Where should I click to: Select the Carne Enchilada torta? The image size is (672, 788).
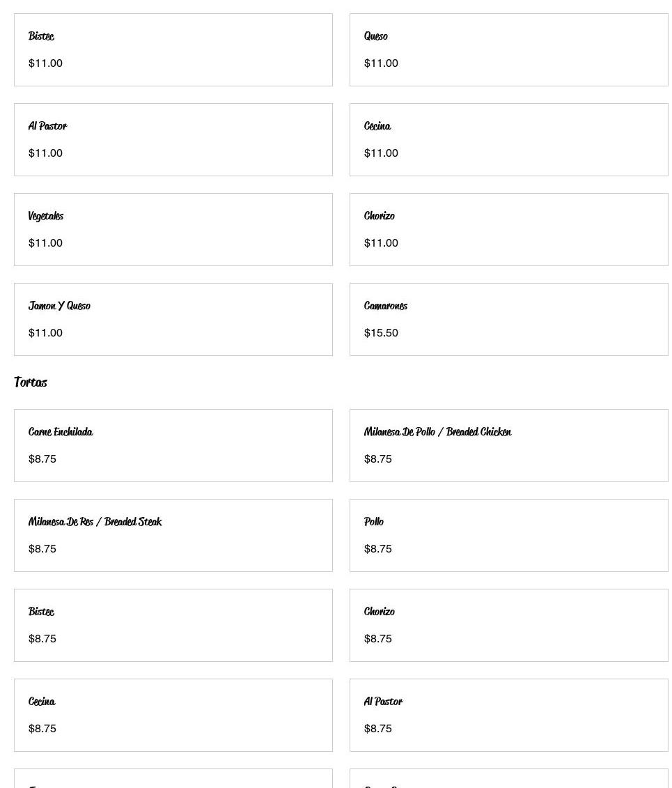coord(173,445)
